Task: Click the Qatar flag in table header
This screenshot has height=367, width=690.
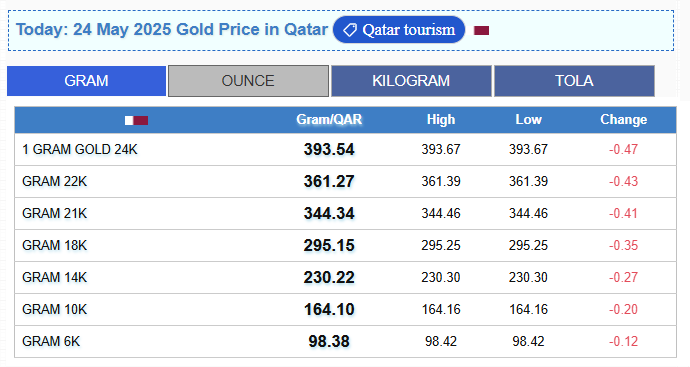Action: point(136,120)
